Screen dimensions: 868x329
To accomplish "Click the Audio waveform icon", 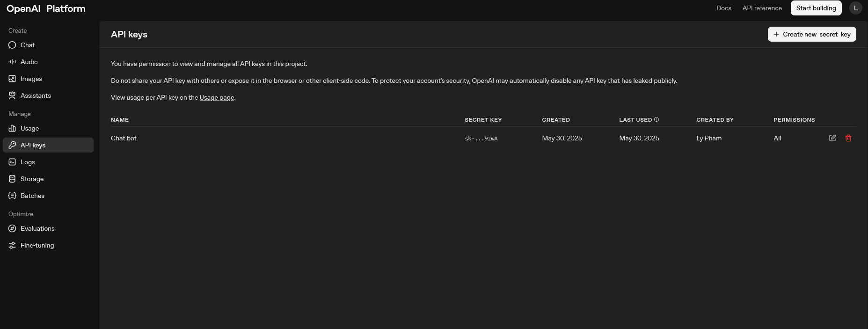I will [x=12, y=62].
